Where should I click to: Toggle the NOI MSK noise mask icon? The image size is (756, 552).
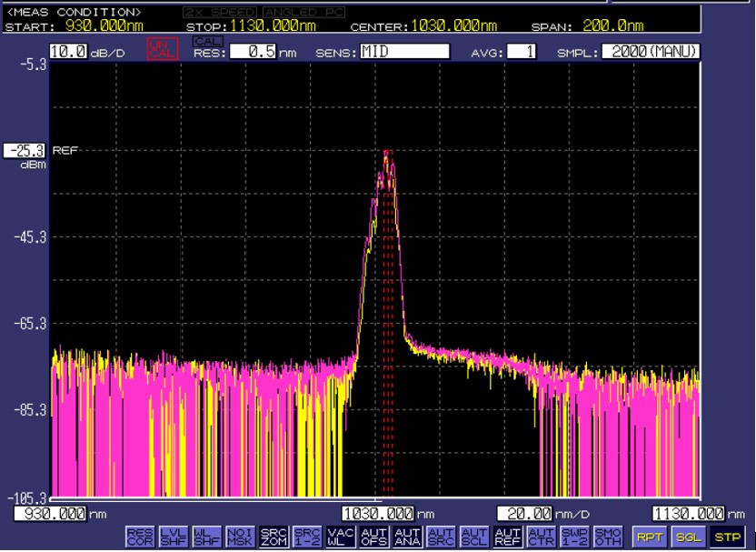tap(240, 537)
